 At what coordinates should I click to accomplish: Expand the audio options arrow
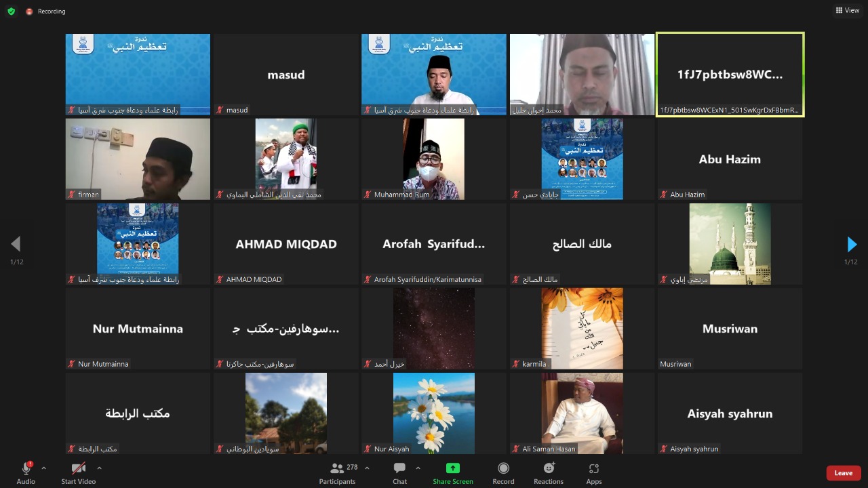click(44, 468)
